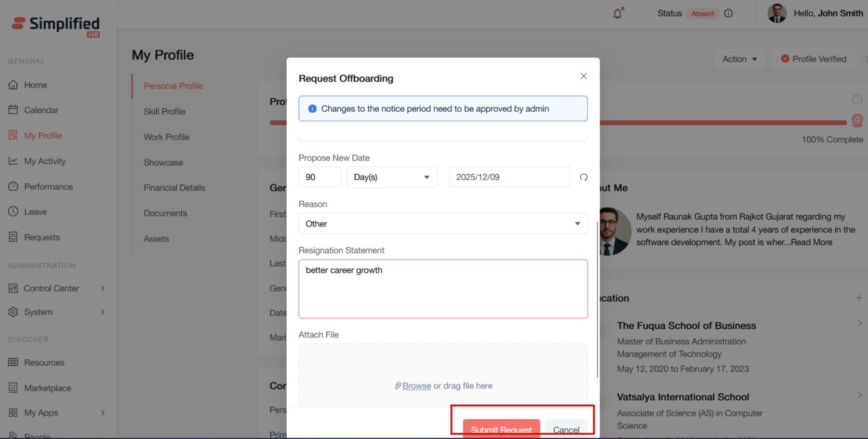Close the Request Offboarding dialog
This screenshot has height=439, width=868.
tap(583, 76)
